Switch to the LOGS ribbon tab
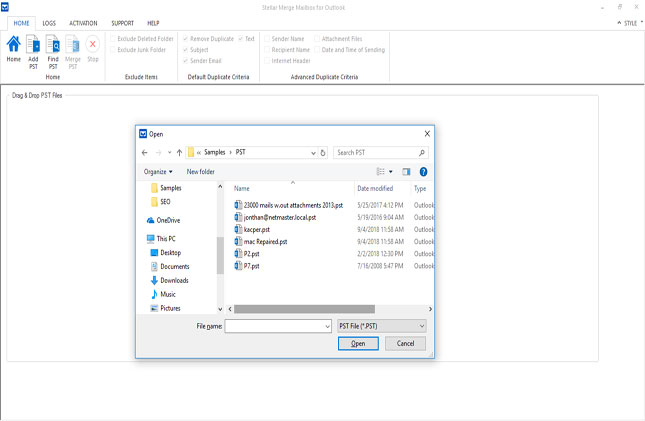This screenshot has width=645, height=421. pyautogui.click(x=49, y=23)
